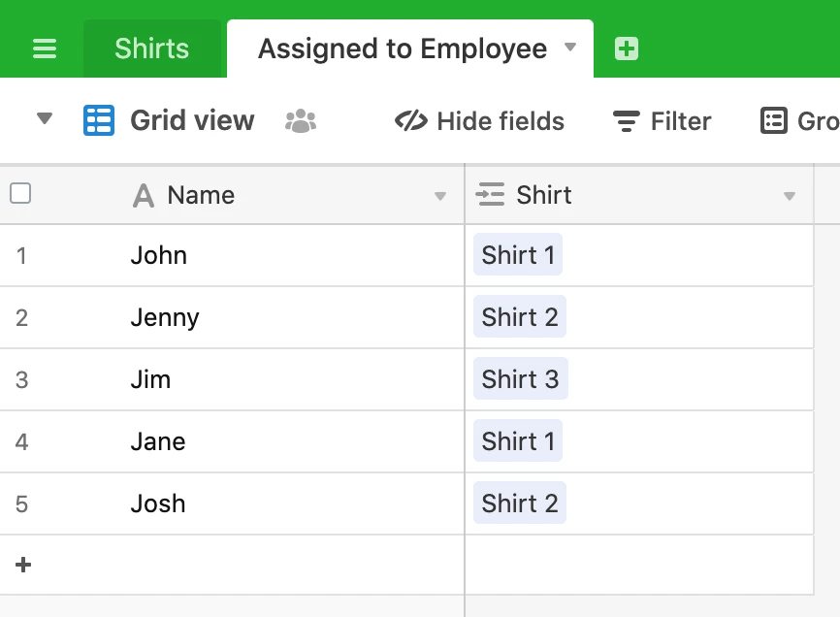Add a new row with plus button
840x617 pixels.
click(x=23, y=565)
